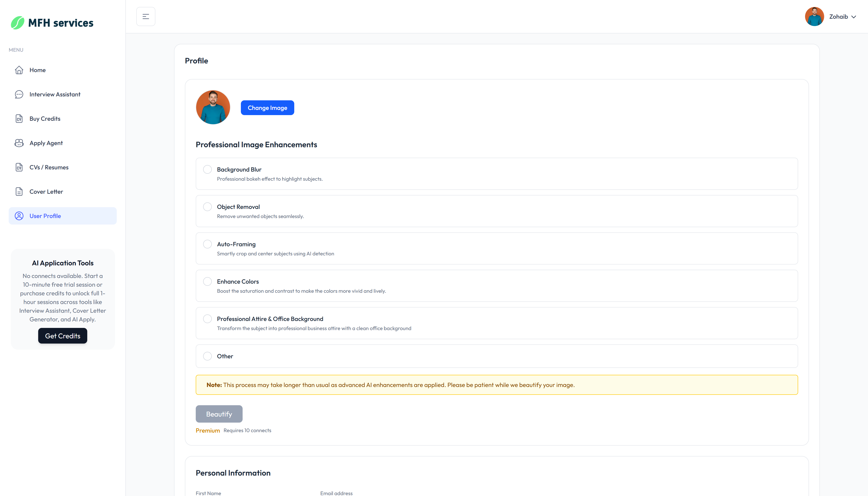Screen dimensions: 868x496
Task: Select the User Profile icon
Action: pyautogui.click(x=19, y=216)
